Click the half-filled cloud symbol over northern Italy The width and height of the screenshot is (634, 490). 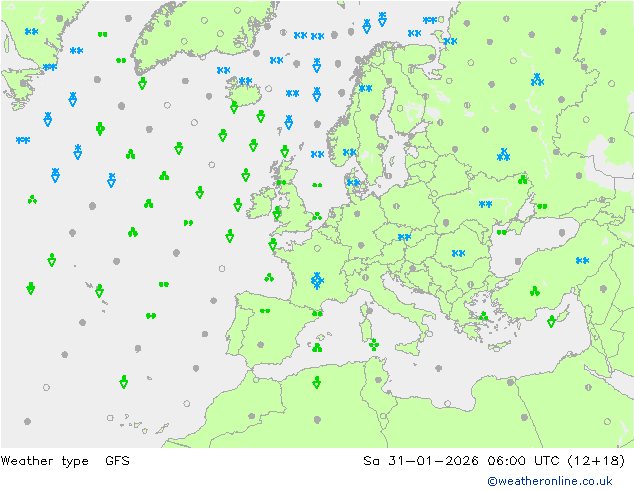tap(366, 278)
